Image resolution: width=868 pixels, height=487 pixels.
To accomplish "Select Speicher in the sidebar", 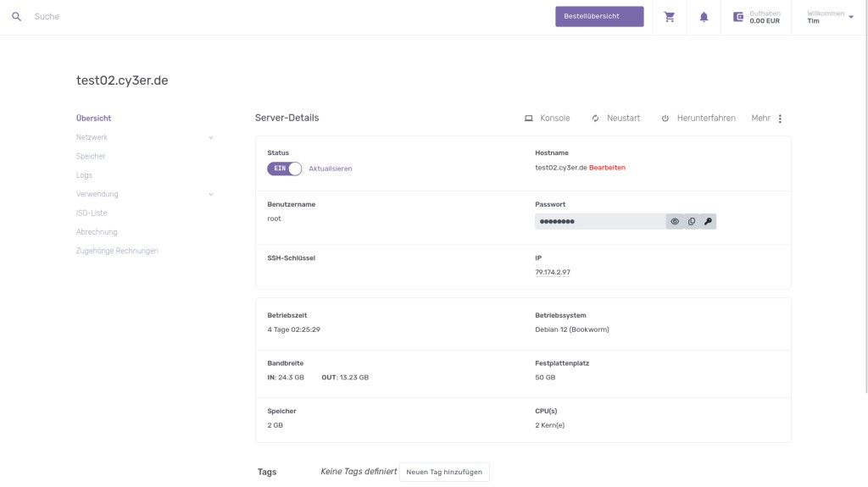I will 91,156.
